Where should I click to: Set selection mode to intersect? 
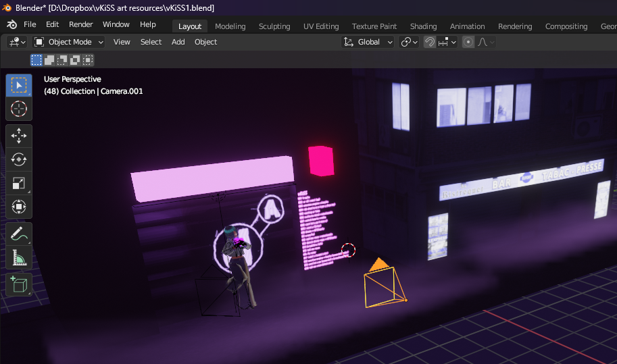point(88,60)
